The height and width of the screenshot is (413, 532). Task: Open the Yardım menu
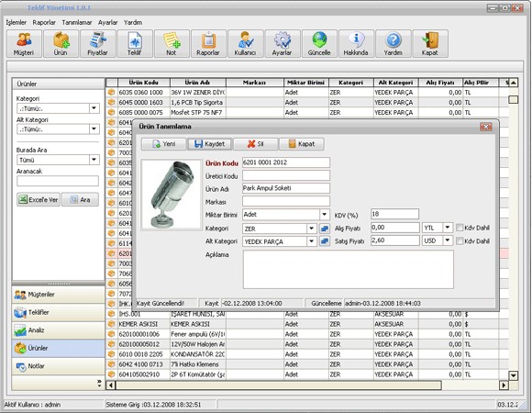133,22
